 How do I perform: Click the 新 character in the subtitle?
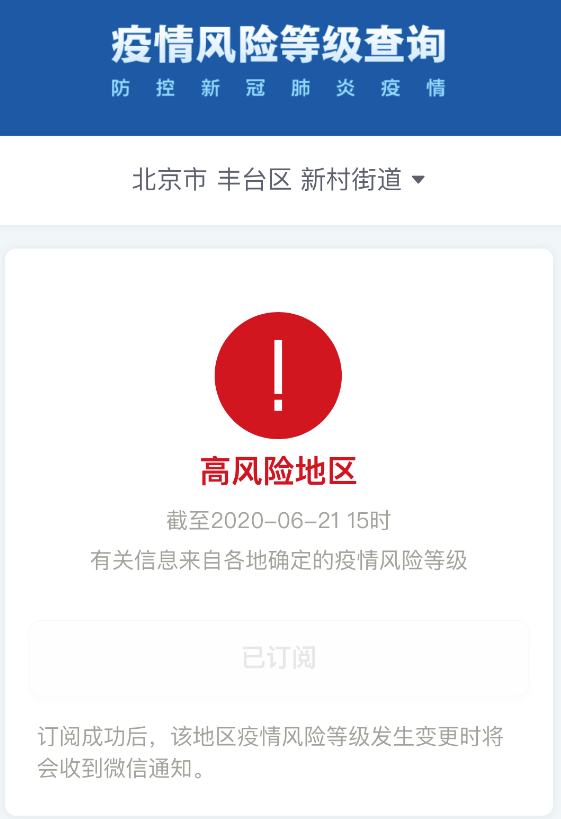click(x=211, y=88)
